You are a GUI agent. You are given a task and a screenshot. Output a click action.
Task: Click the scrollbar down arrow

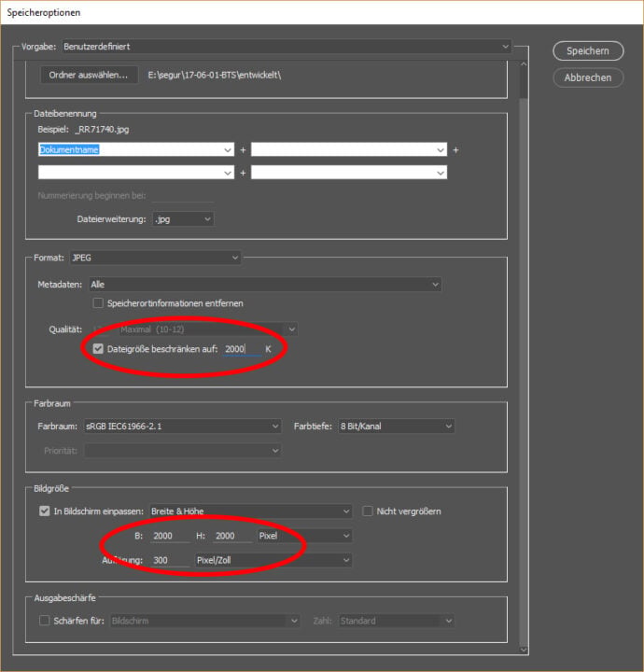coord(524,650)
